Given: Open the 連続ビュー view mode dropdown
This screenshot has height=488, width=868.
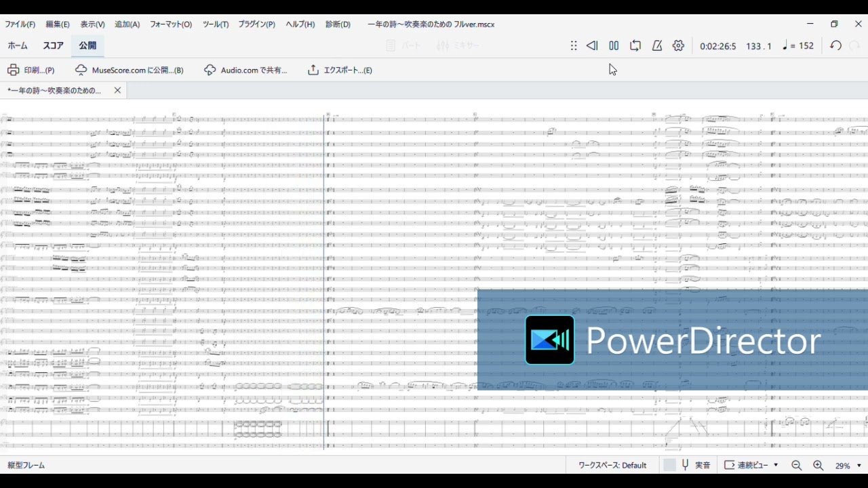Looking at the screenshot, I should coord(751,466).
